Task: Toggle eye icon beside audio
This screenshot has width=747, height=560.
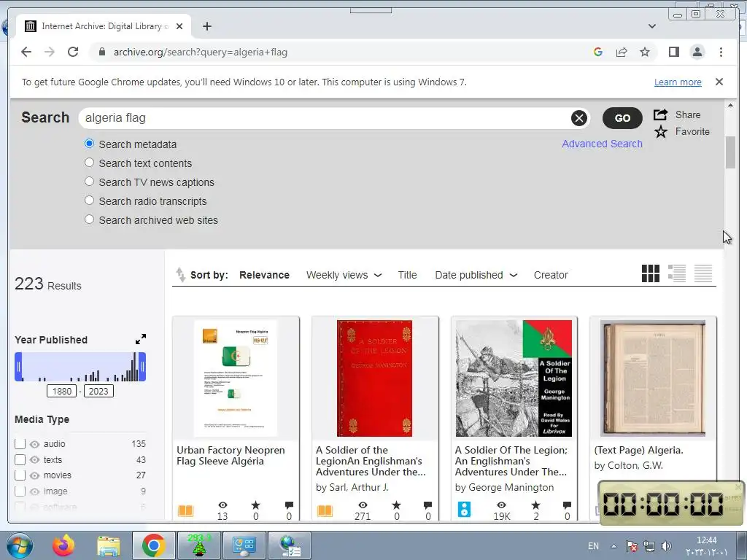Action: [34, 444]
